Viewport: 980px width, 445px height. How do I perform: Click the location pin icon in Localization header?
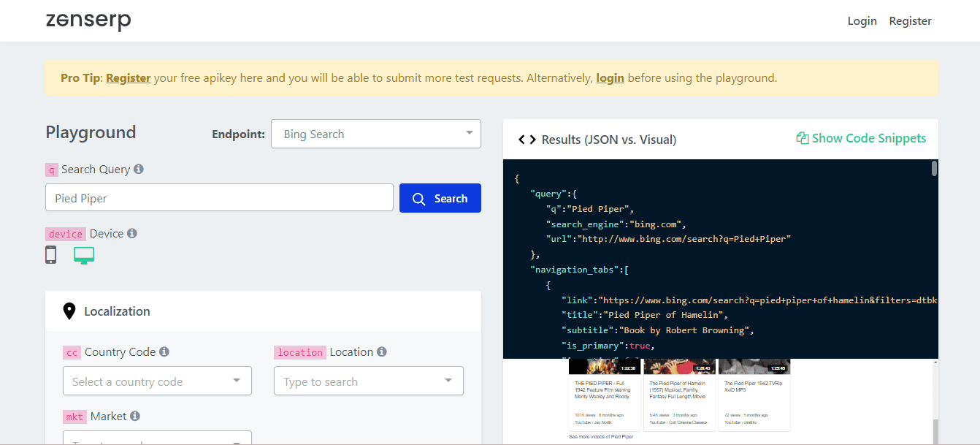point(69,310)
